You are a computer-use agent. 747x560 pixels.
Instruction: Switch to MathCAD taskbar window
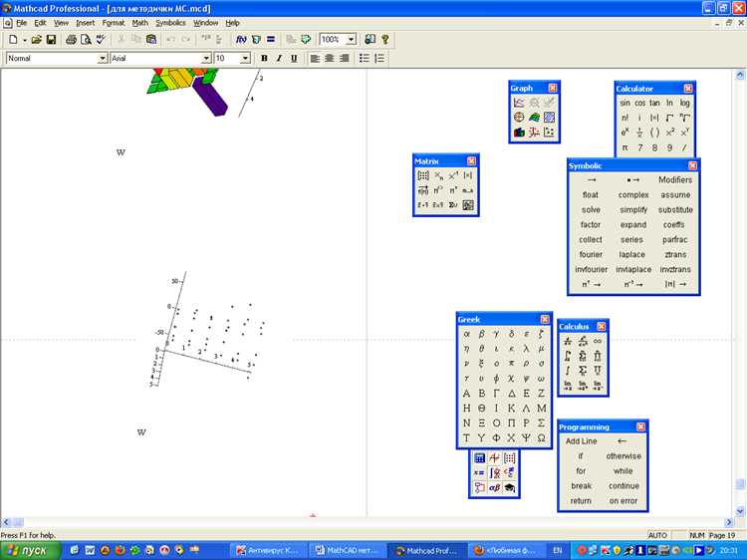pyautogui.click(x=347, y=550)
